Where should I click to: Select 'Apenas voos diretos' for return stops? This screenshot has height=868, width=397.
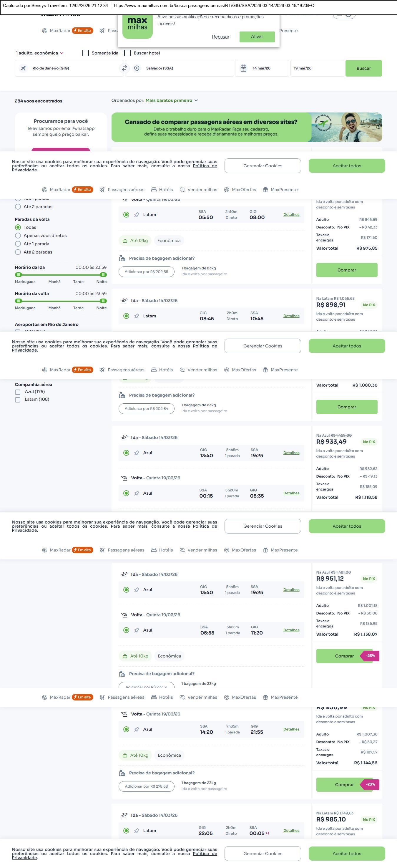(18, 236)
